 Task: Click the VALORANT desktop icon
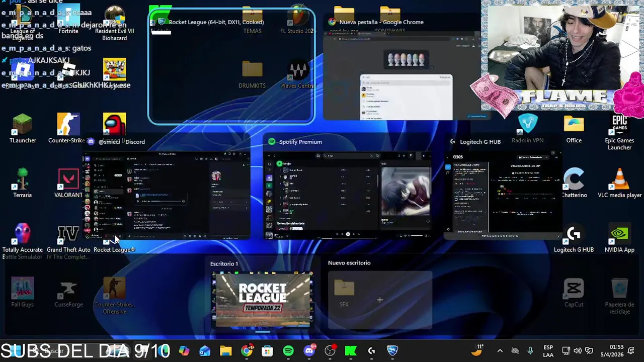[68, 183]
